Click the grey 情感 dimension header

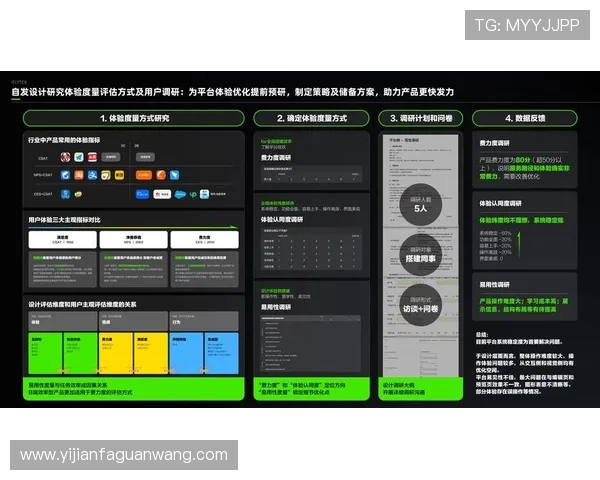[x=134, y=321]
